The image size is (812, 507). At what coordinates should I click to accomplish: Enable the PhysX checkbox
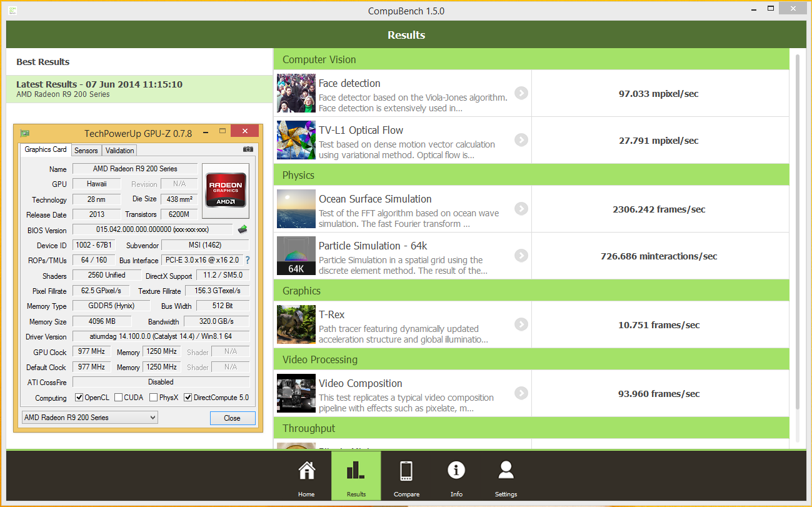tap(153, 398)
